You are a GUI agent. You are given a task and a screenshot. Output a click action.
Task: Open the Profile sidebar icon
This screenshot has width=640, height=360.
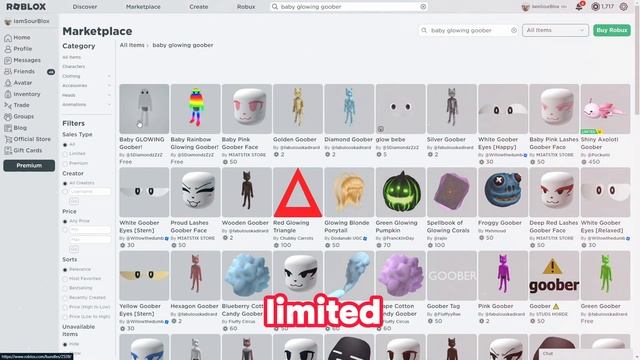point(8,49)
